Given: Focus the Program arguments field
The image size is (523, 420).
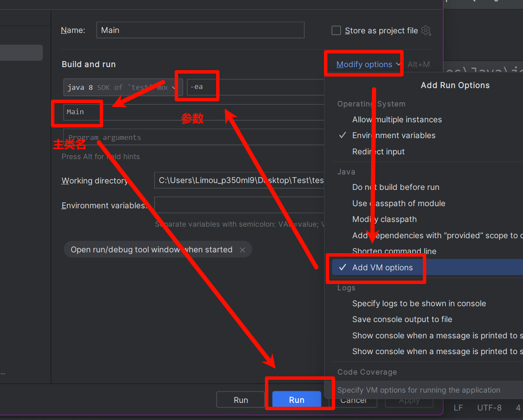Looking at the screenshot, I should [193, 137].
